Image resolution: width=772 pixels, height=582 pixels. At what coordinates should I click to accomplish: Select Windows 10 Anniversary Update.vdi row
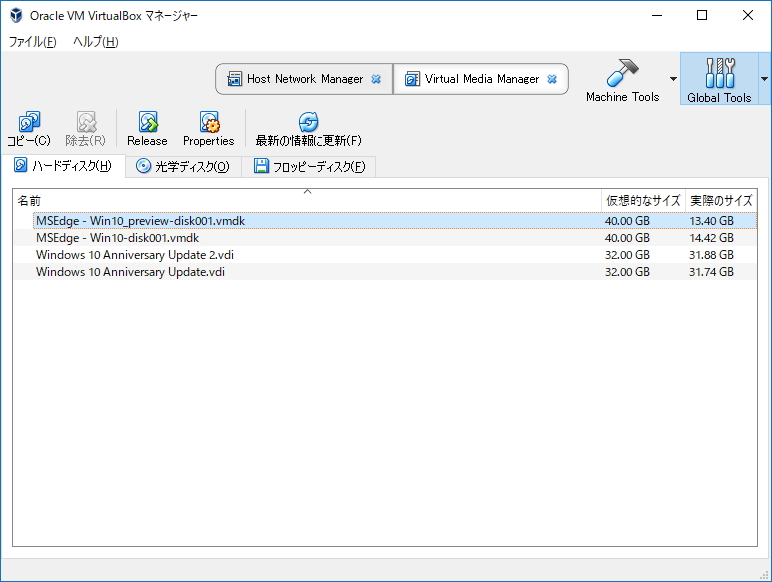pos(385,272)
